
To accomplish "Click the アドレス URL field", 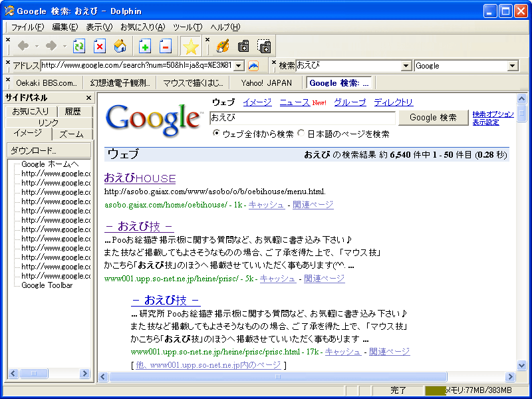I will 137,65.
